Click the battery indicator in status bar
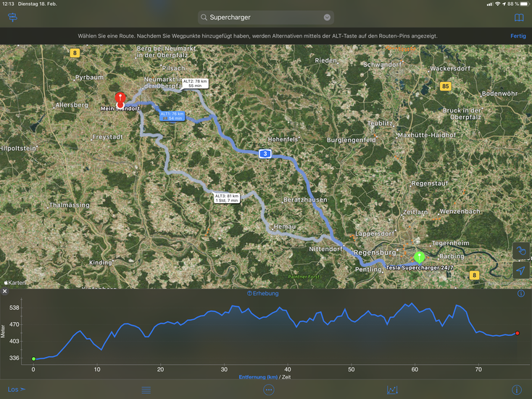The width and height of the screenshot is (532, 399). [524, 4]
